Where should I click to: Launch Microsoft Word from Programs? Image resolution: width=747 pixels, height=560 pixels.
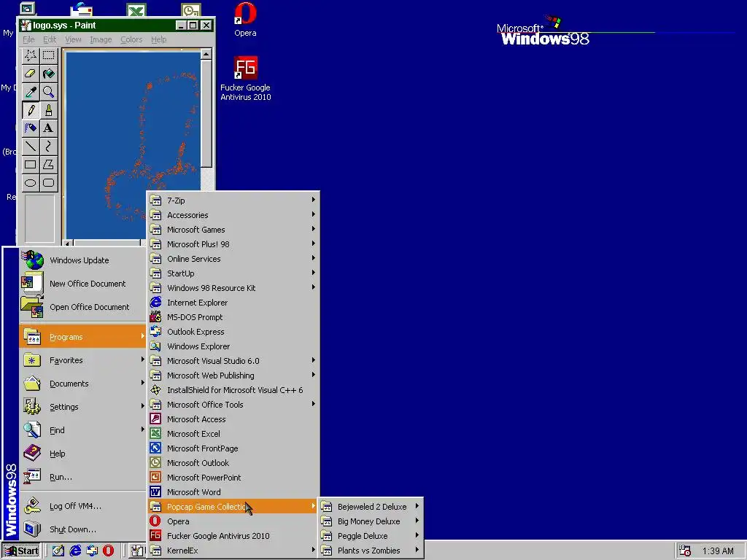pos(233,492)
